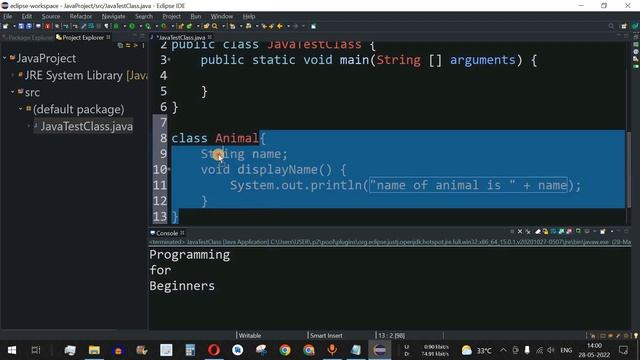Viewport: 640px width, 360px height.
Task: Click the Writable status bar entry
Action: coord(250,336)
